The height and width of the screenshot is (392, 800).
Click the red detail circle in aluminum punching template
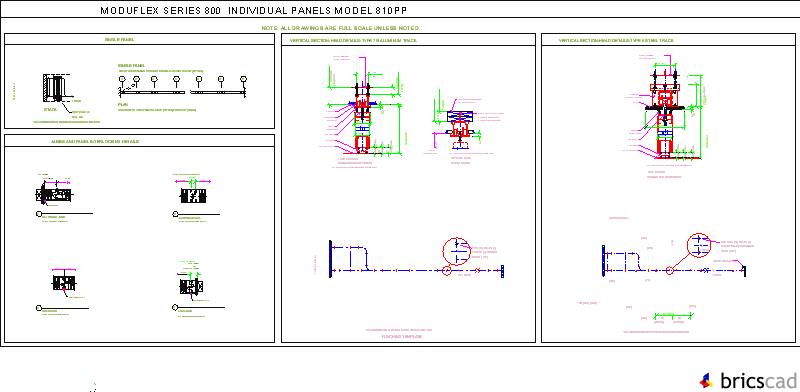coord(456,251)
